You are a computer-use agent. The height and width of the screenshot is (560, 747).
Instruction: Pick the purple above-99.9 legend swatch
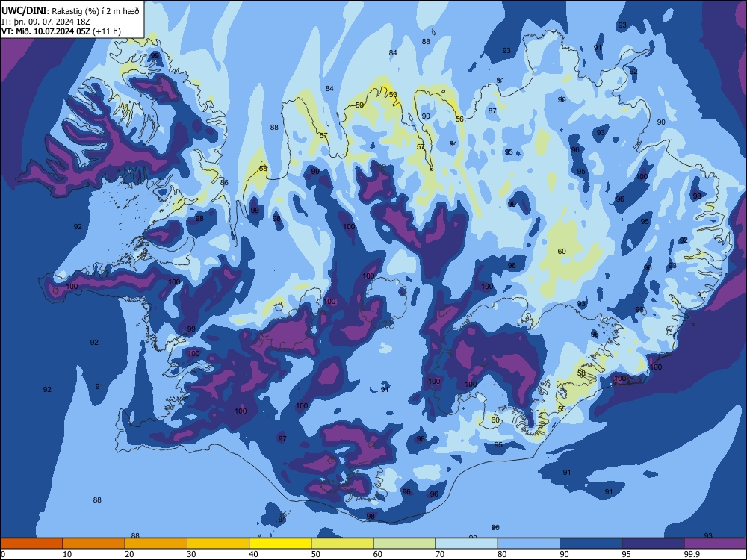(715, 544)
